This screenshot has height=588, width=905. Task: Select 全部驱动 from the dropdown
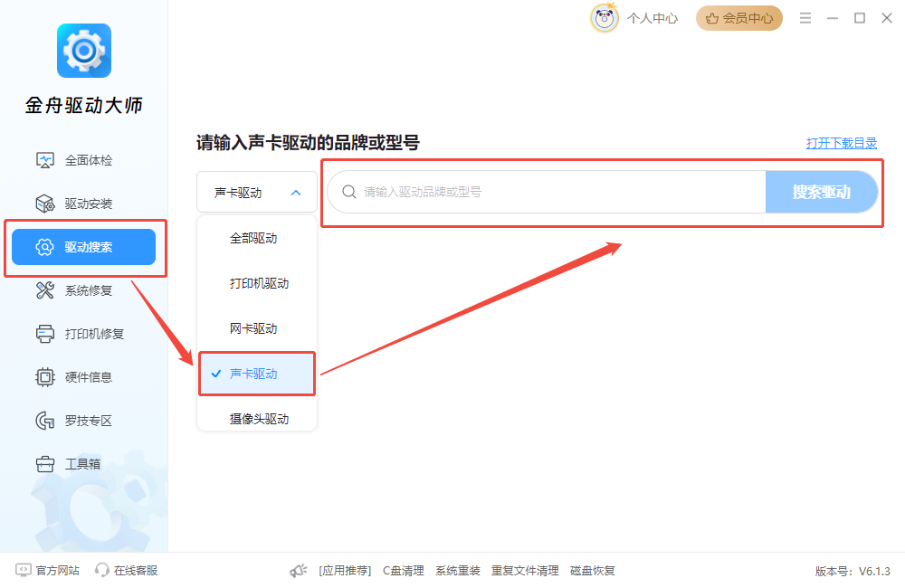click(257, 238)
